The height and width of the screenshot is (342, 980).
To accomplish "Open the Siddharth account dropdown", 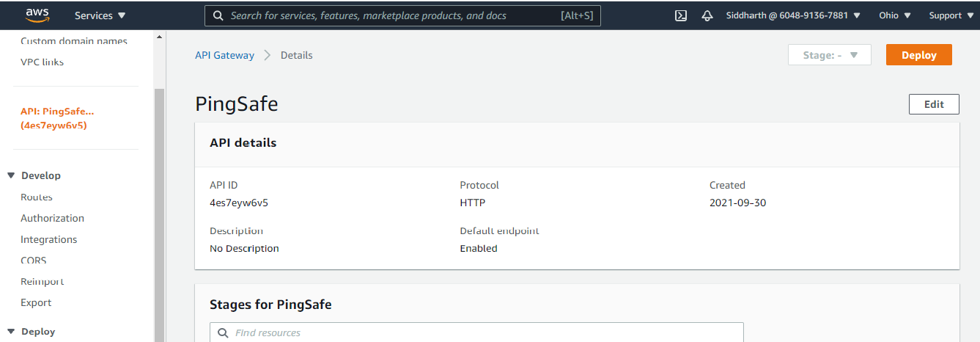I will click(793, 15).
